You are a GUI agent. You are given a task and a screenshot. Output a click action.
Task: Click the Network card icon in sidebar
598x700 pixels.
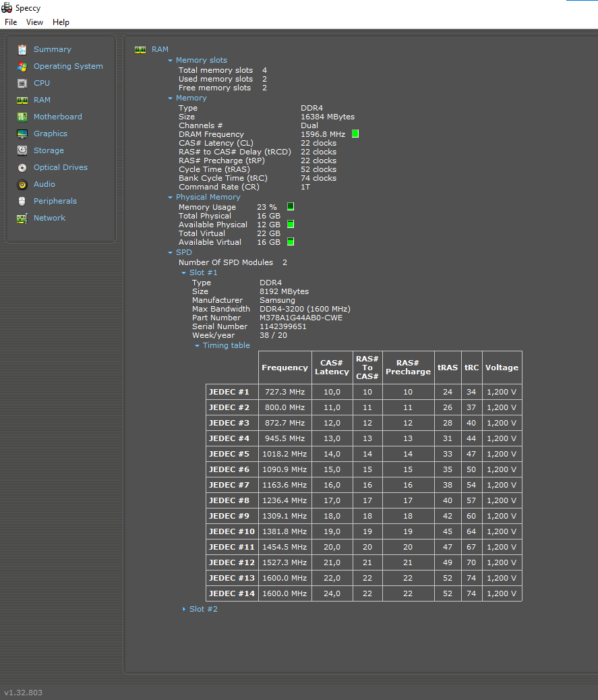[22, 218]
